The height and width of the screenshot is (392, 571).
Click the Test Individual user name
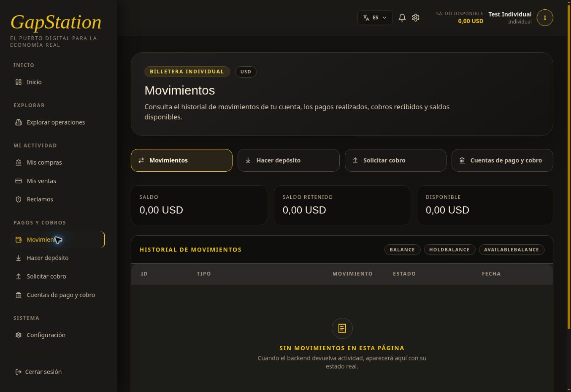[510, 14]
